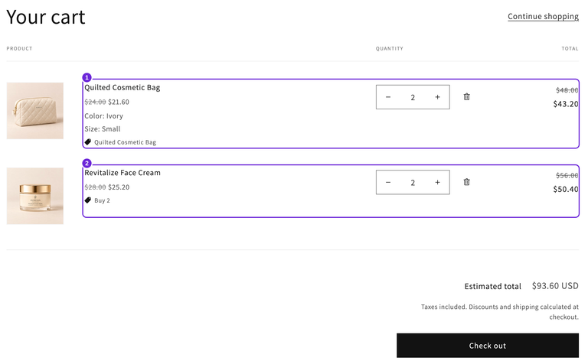Click the Check out button
588x364 pixels.
tap(488, 346)
